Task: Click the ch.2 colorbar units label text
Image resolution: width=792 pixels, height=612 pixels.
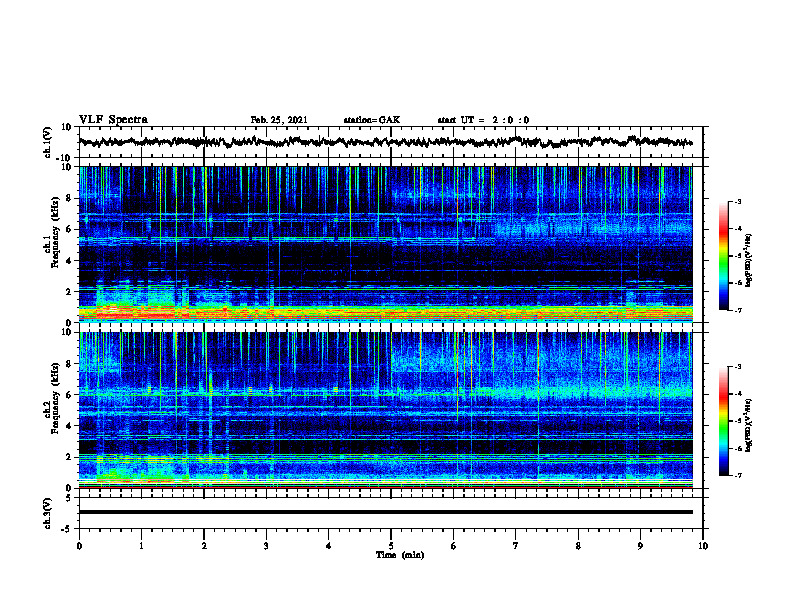Action: point(749,425)
